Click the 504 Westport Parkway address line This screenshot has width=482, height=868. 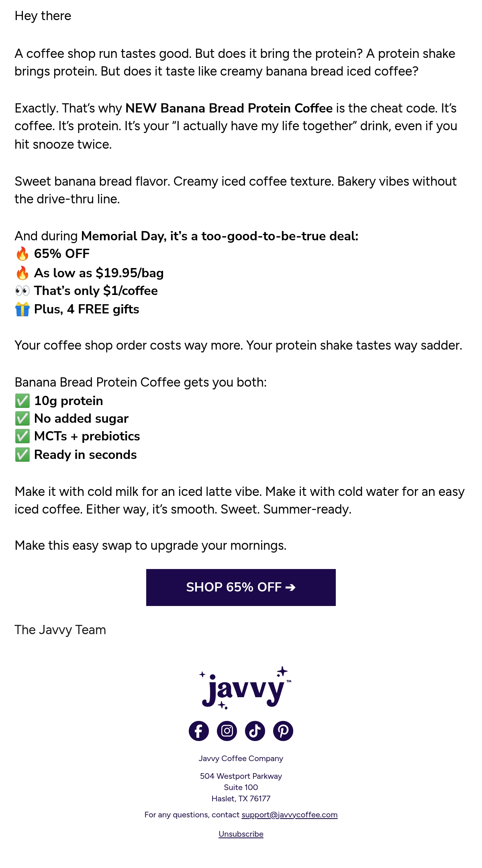click(x=241, y=776)
